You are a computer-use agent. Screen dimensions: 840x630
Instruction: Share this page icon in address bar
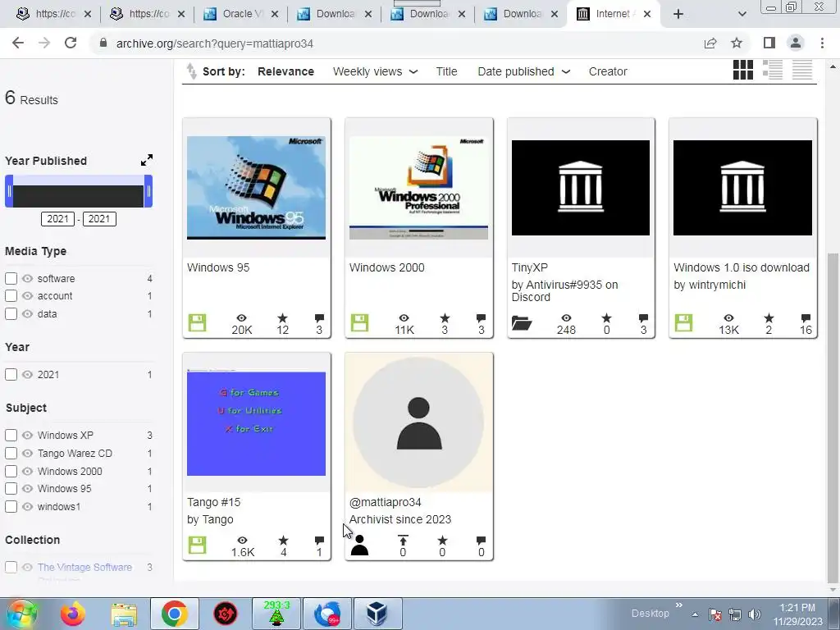pos(710,43)
